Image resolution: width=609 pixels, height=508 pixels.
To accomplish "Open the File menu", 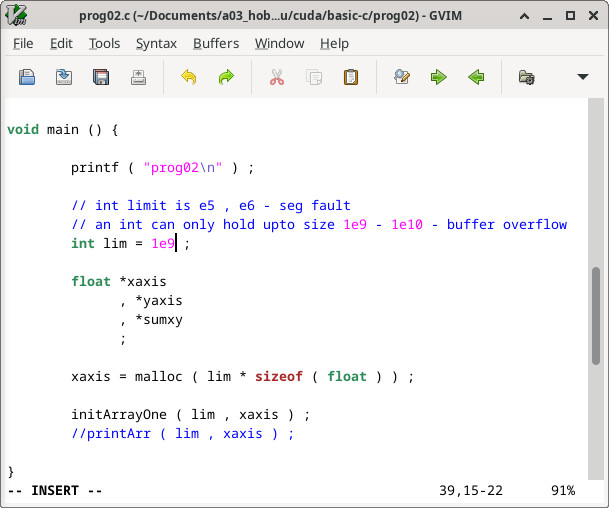I will click(x=23, y=43).
